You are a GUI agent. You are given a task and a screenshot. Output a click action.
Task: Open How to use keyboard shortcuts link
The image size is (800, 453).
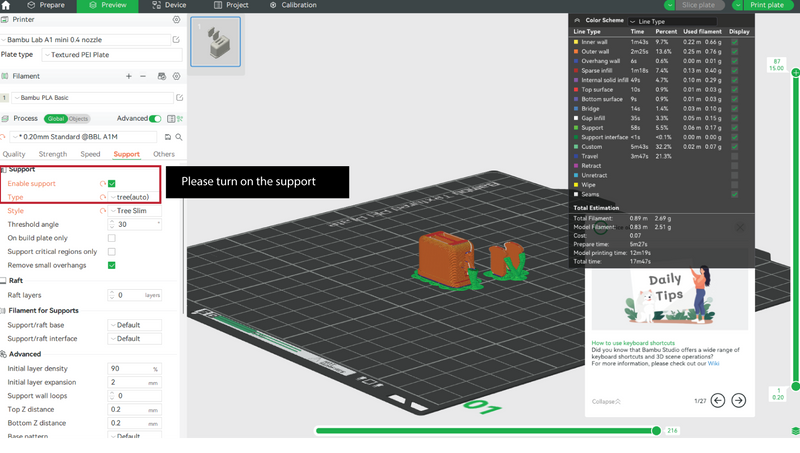point(633,343)
